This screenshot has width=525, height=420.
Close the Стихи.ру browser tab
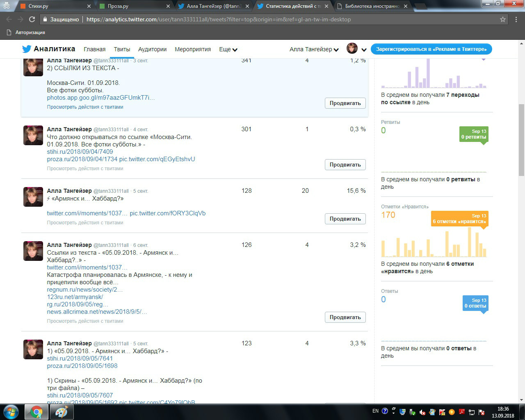pos(89,6)
